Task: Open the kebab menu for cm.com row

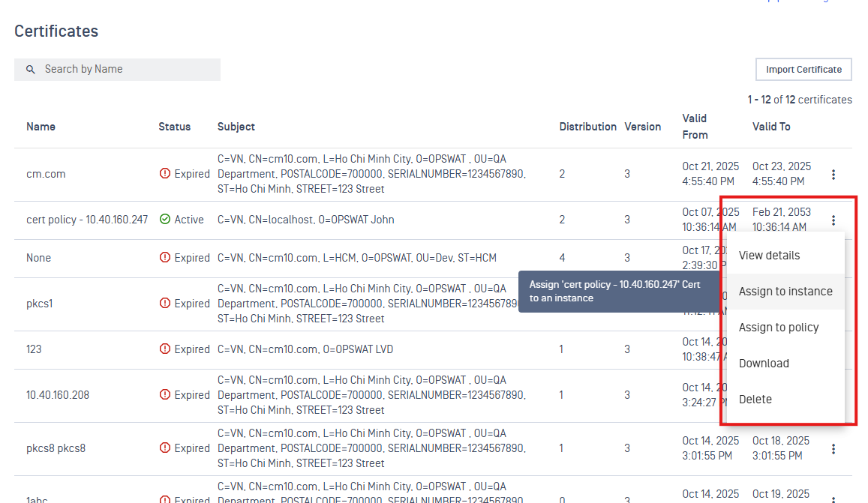Action: click(x=833, y=175)
